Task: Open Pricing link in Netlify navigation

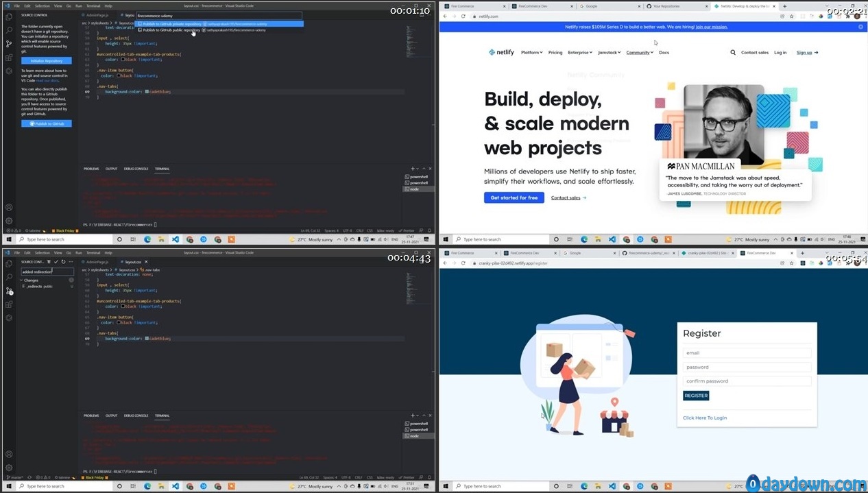Action: pyautogui.click(x=555, y=52)
